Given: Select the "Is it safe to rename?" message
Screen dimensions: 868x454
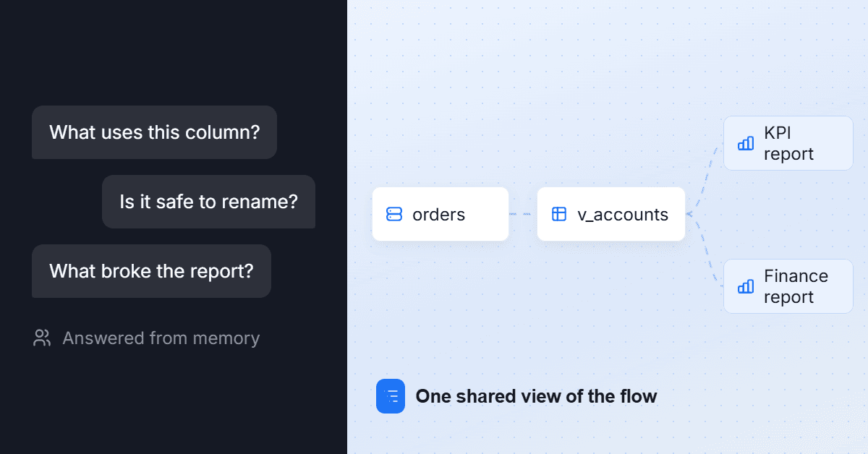Looking at the screenshot, I should (x=208, y=202).
